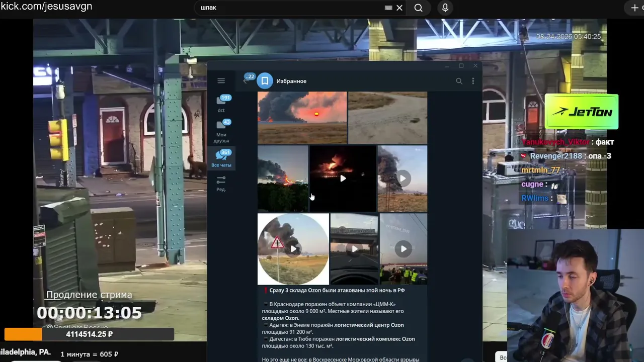Select the Все чаты folder

click(x=221, y=158)
